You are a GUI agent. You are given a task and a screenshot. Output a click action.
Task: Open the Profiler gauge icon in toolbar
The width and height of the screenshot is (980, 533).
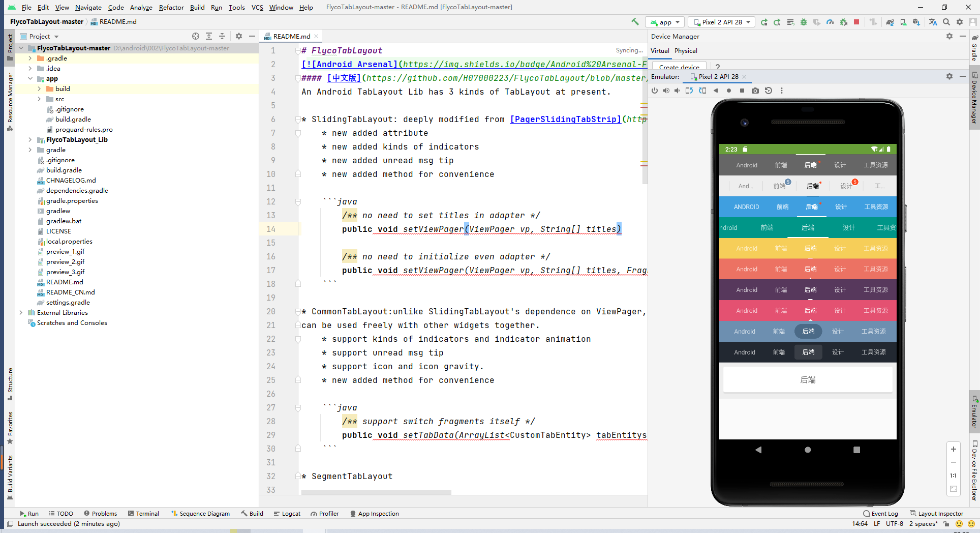point(830,22)
